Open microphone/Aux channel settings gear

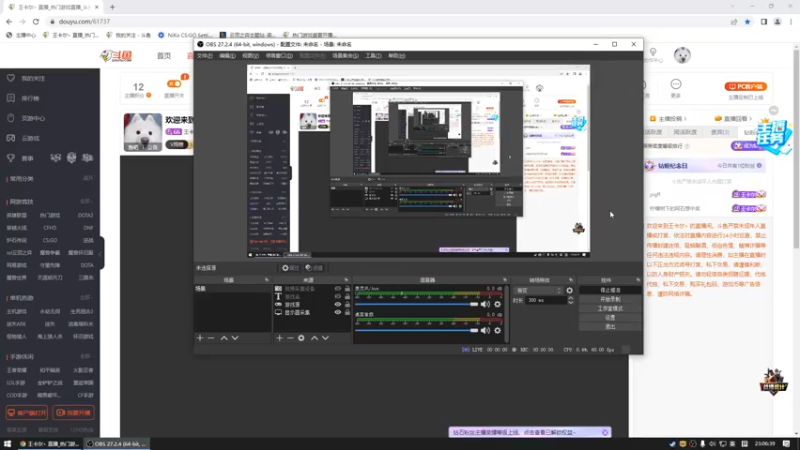pos(497,304)
